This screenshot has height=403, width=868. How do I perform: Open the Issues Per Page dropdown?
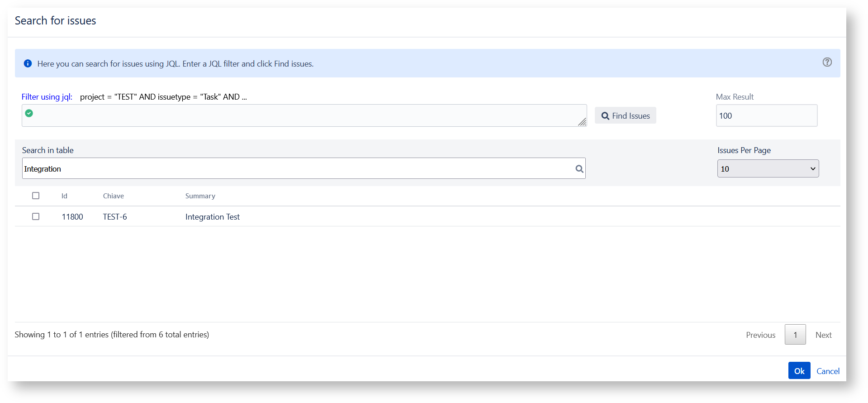coord(768,168)
